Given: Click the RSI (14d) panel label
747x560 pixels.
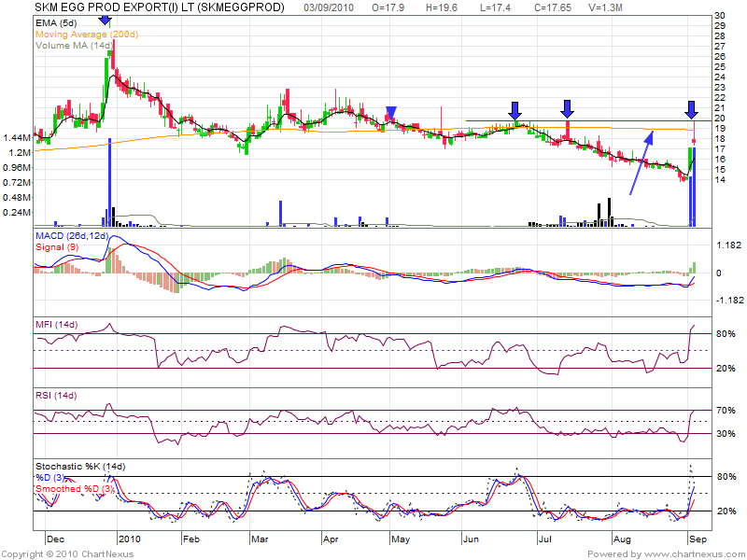Looking at the screenshot, I should tap(57, 396).
